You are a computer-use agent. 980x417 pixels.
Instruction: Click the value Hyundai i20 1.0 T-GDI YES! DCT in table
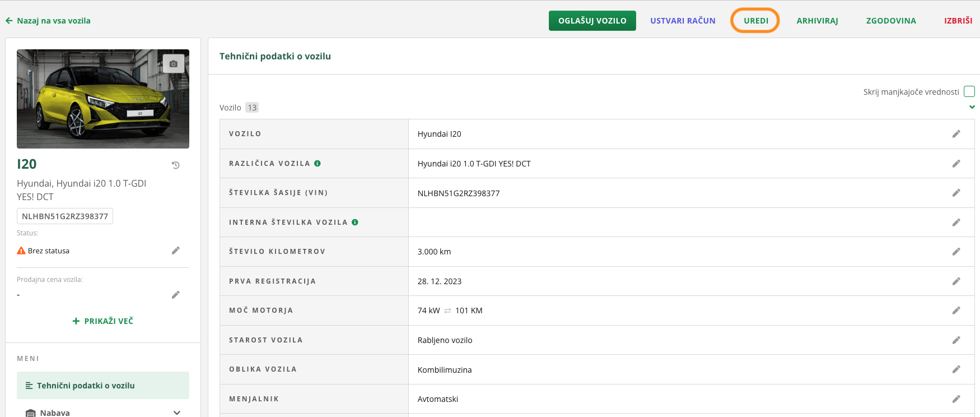pyautogui.click(x=474, y=164)
